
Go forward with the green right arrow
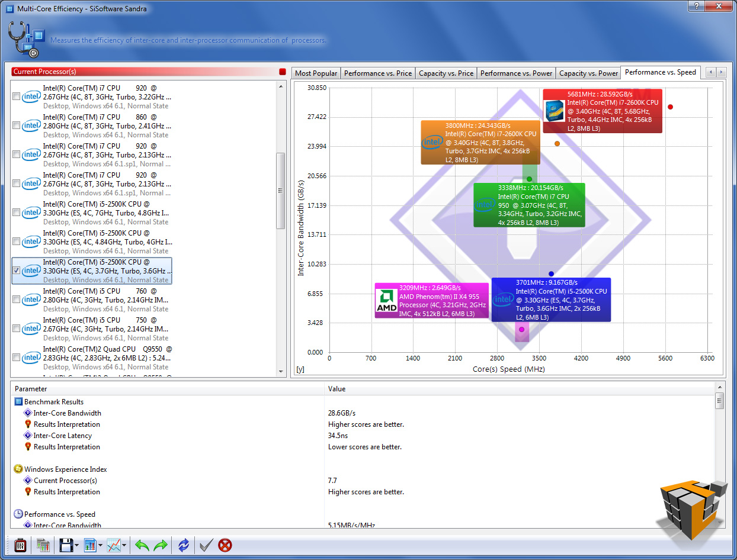coord(161,545)
